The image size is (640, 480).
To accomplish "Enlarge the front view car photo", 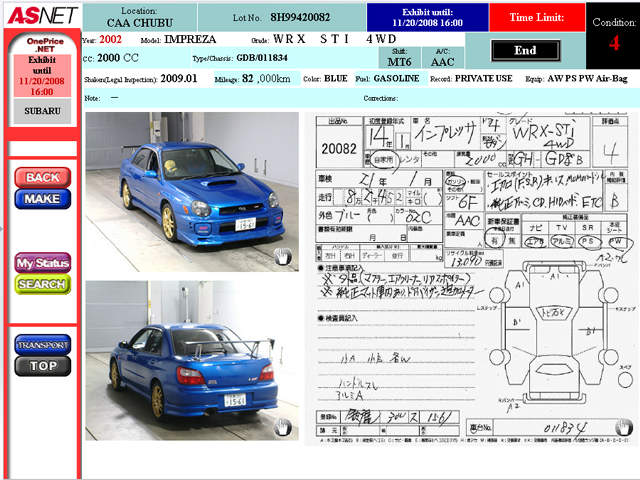I will 192,192.
